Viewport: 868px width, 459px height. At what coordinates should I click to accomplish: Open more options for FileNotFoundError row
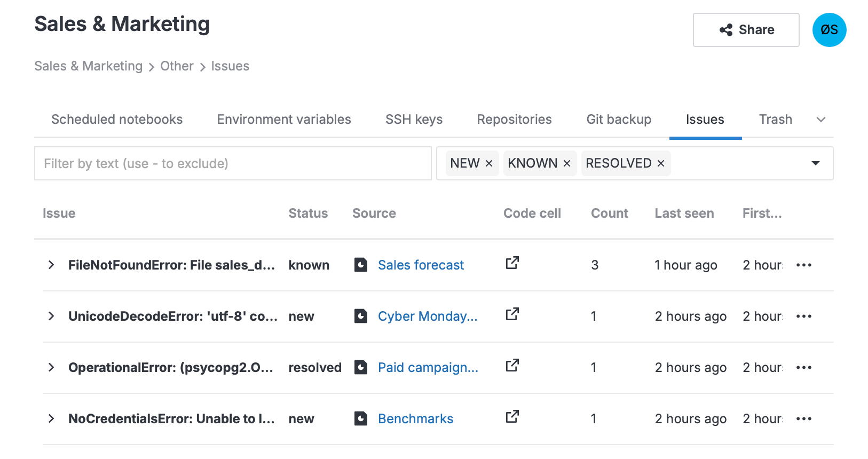coord(803,265)
